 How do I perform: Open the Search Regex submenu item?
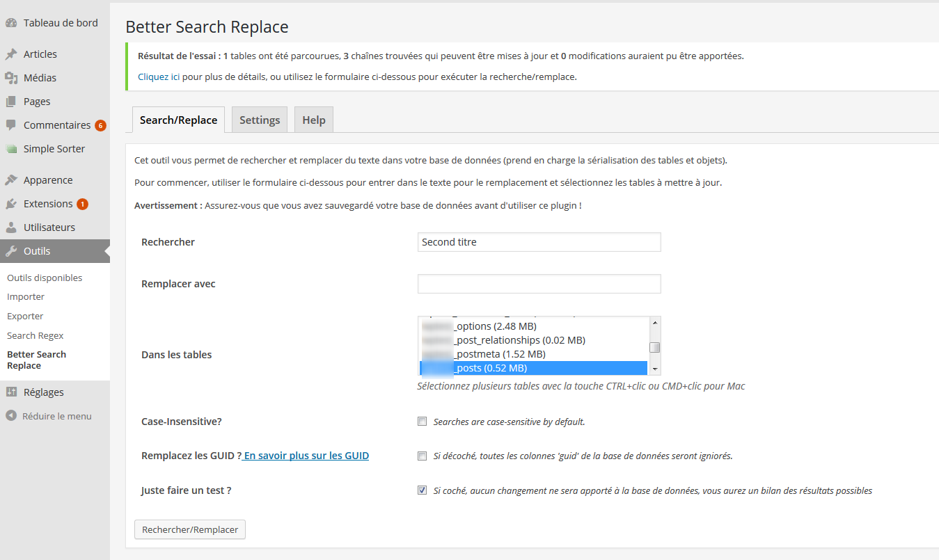35,335
